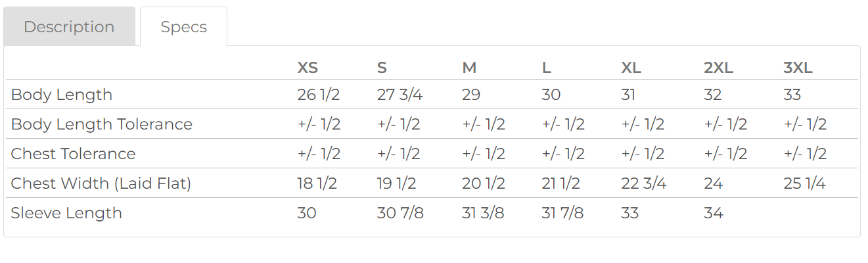
Task: Click the S size column header
Action: [382, 68]
